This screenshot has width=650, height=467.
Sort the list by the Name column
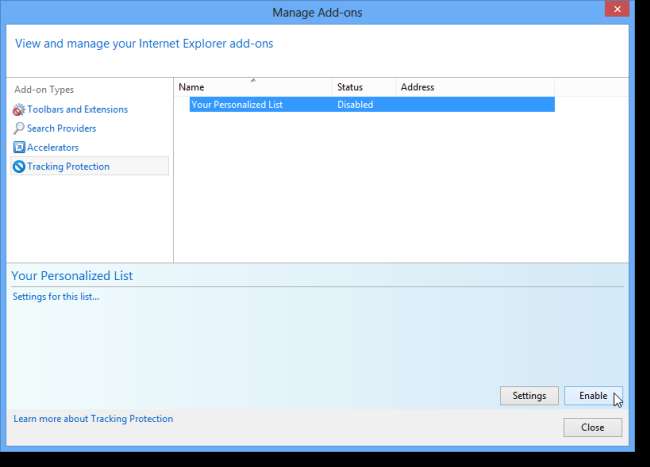tap(253, 87)
